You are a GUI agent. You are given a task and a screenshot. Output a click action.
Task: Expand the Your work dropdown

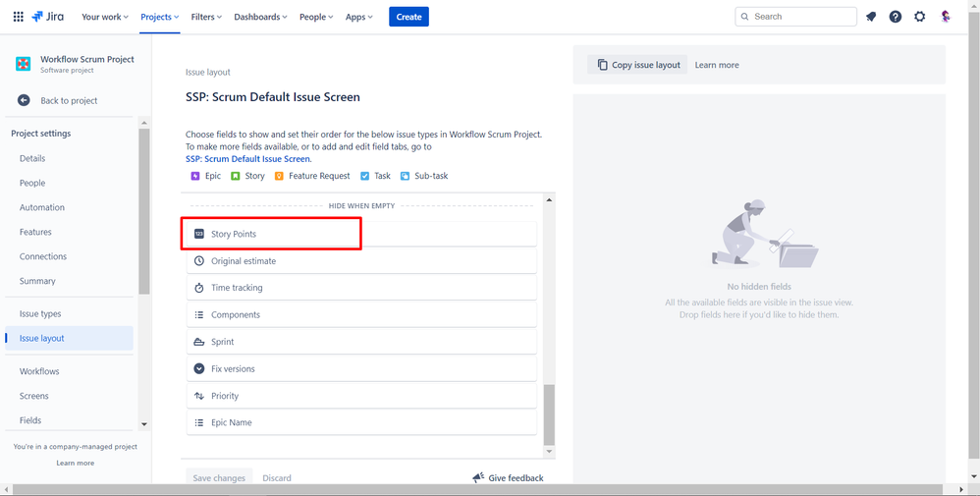(105, 17)
